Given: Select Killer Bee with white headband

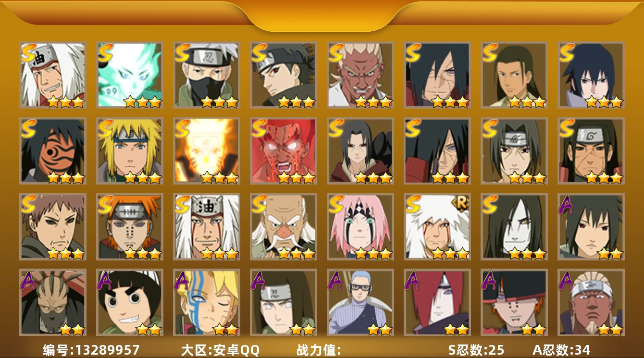Looking at the screenshot, I should [x=591, y=302].
